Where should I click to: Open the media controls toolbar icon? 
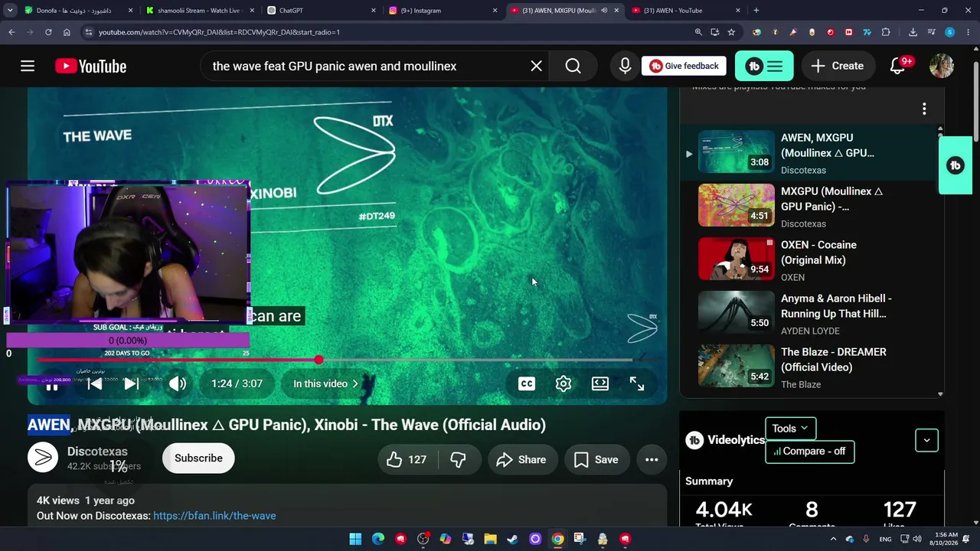931,32
